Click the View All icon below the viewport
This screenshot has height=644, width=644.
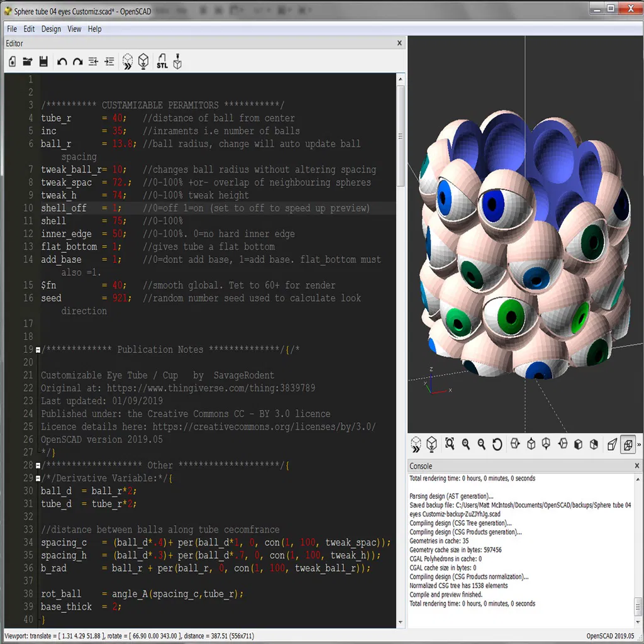pyautogui.click(x=449, y=443)
